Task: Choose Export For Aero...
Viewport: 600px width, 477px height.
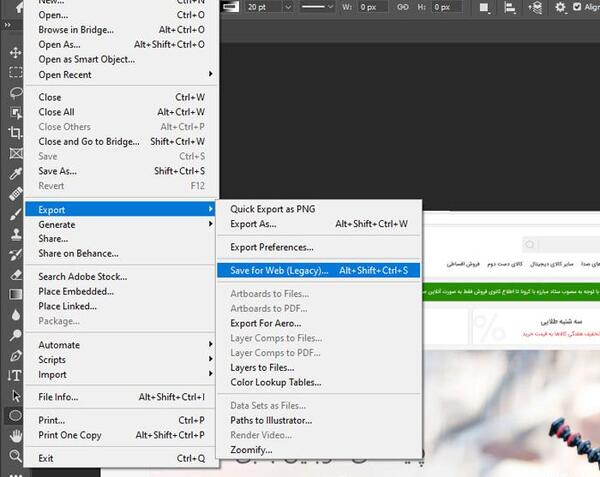Action: pos(318,323)
